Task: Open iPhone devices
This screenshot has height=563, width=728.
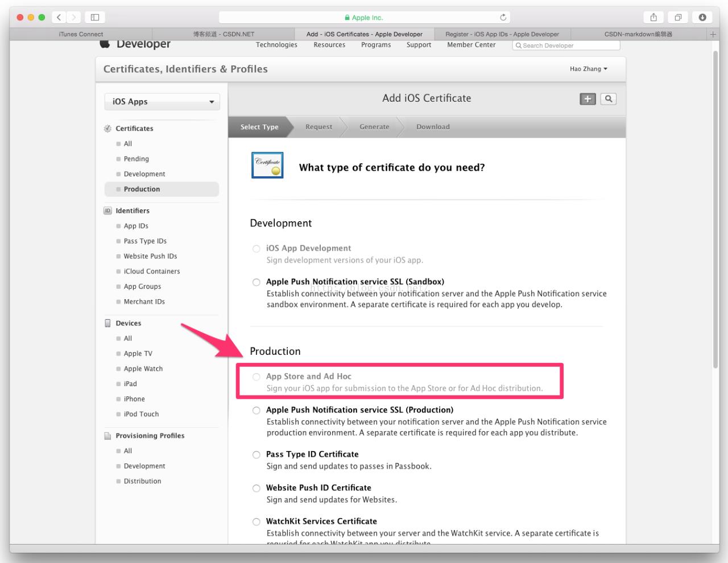Action: pos(134,399)
